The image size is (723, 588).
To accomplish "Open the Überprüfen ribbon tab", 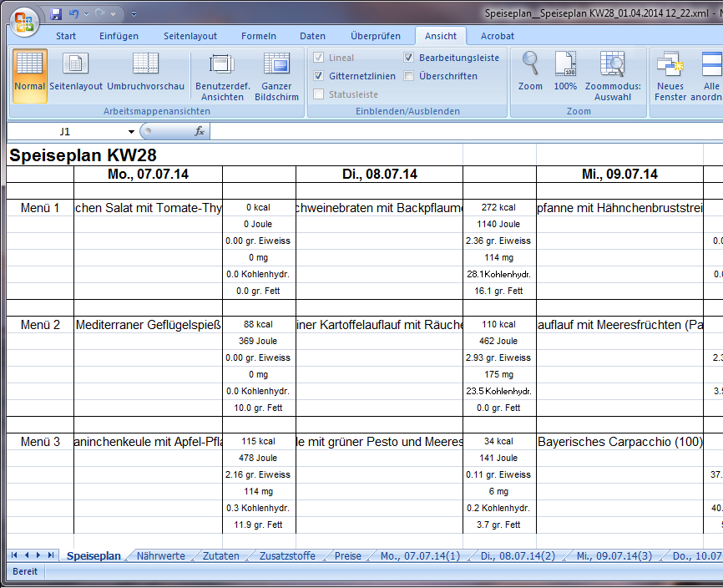I will [376, 36].
